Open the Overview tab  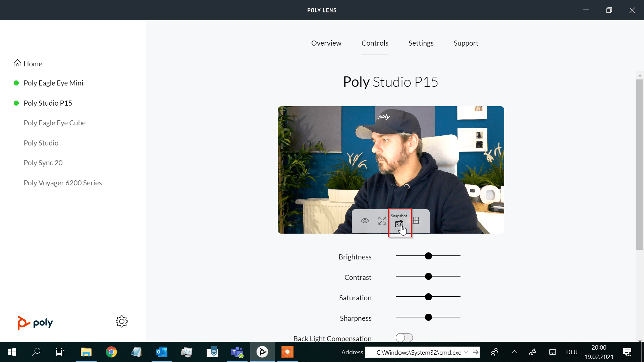[x=326, y=43]
